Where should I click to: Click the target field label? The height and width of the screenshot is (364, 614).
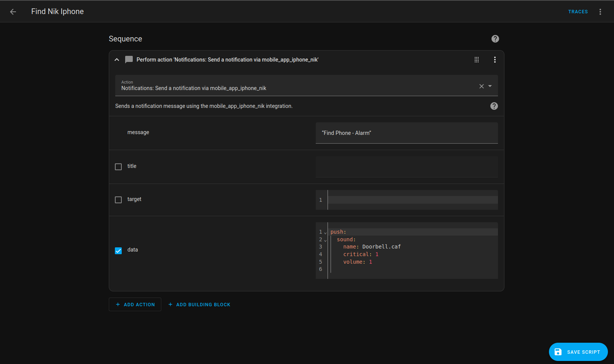click(134, 199)
